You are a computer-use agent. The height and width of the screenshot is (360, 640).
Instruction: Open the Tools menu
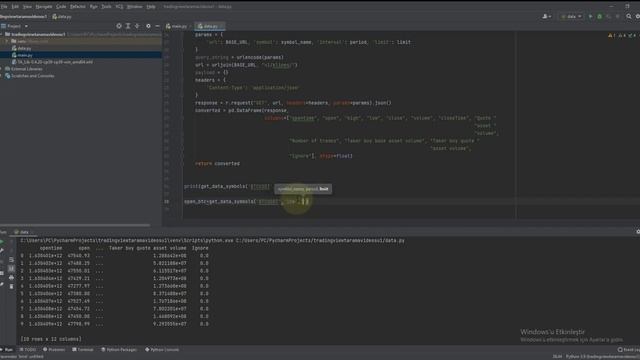pos(106,7)
